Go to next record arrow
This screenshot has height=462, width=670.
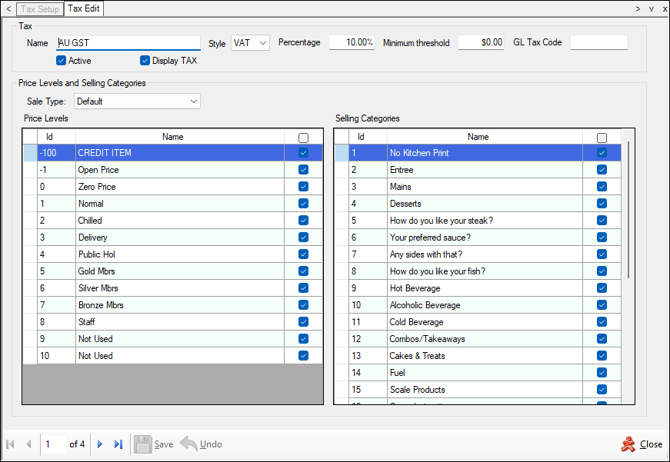pos(100,444)
